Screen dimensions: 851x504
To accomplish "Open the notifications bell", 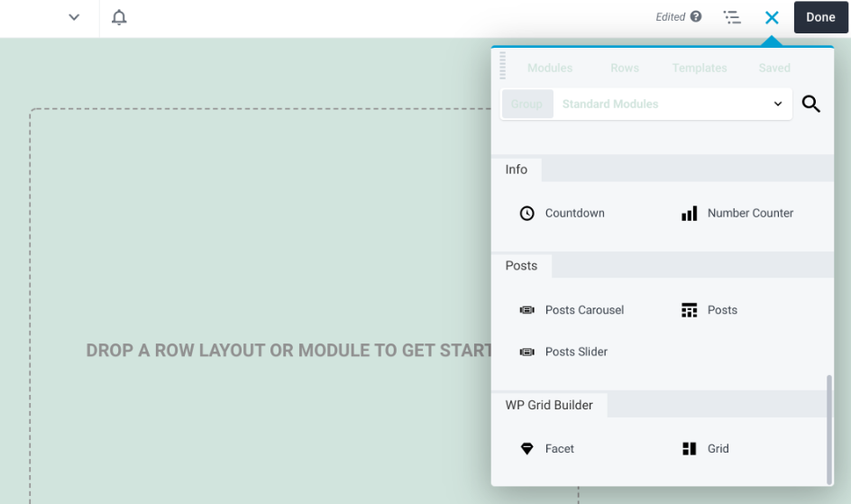I will click(x=119, y=17).
